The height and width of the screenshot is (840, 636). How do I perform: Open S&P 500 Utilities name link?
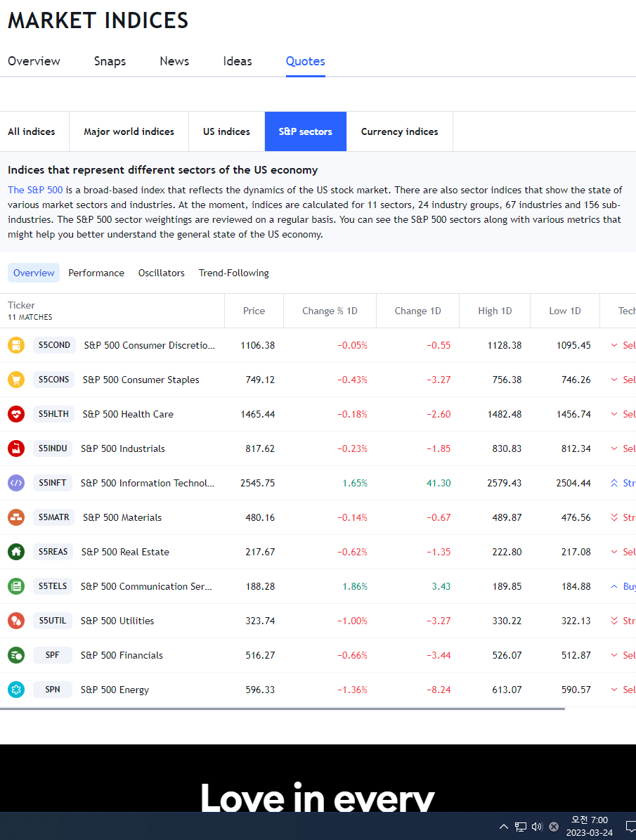117,621
